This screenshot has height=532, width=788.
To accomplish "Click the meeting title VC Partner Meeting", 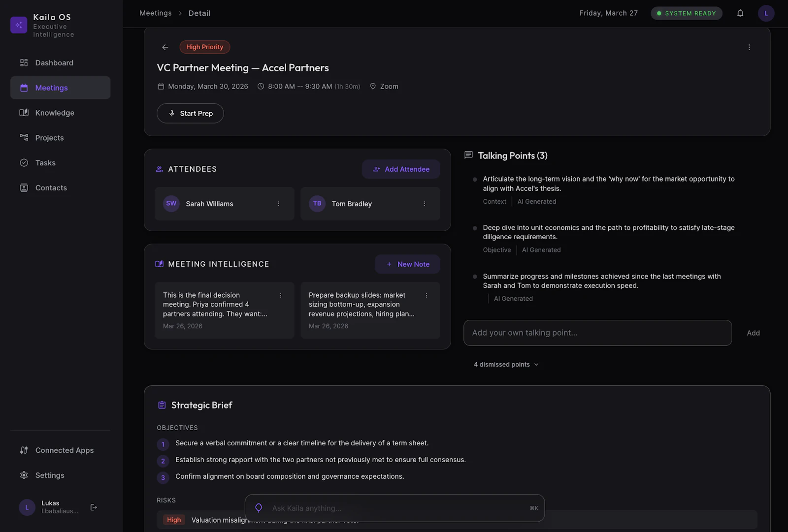I will (x=243, y=68).
